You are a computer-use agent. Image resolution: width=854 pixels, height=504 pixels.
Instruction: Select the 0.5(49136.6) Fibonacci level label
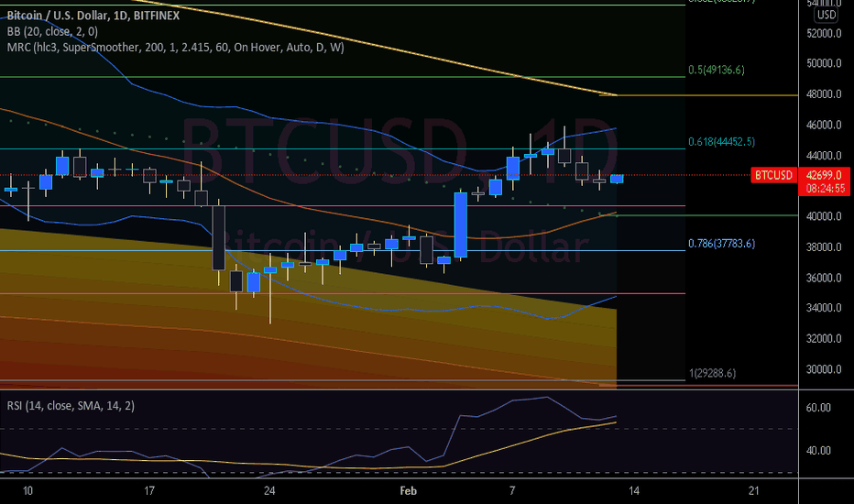(717, 70)
